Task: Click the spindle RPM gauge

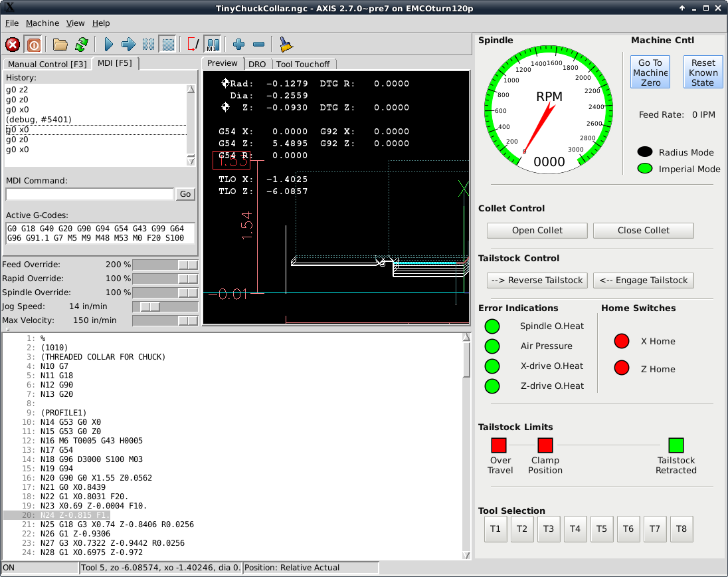Action: tap(549, 110)
